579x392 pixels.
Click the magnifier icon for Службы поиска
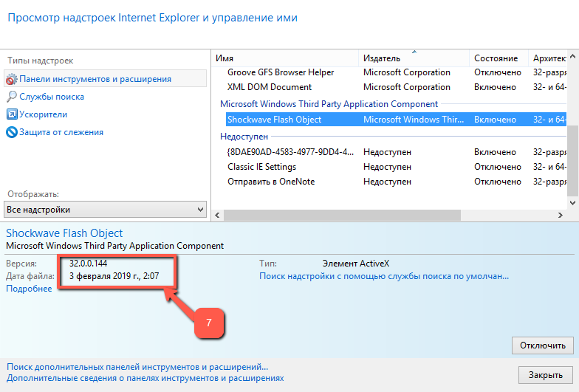[x=12, y=97]
